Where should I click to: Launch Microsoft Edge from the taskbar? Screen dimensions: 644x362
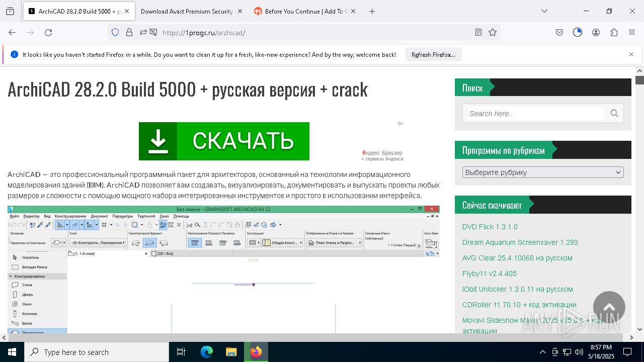[207, 352]
